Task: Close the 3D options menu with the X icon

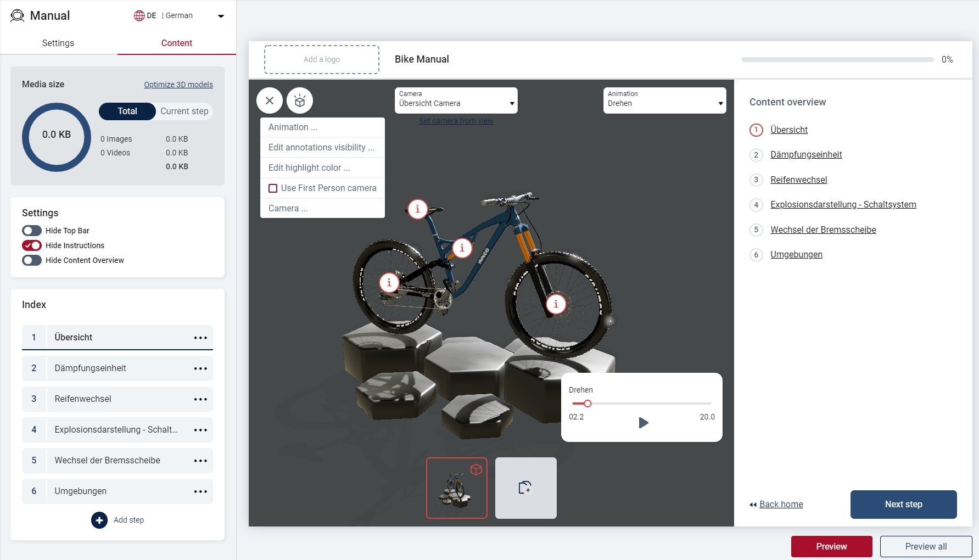Action: (x=270, y=100)
